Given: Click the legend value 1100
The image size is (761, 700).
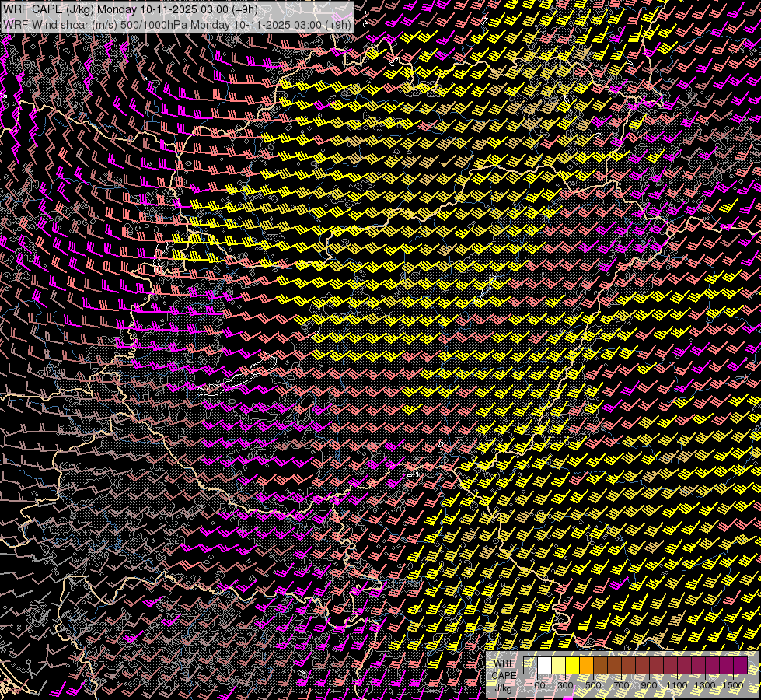Looking at the screenshot, I should point(677,685).
